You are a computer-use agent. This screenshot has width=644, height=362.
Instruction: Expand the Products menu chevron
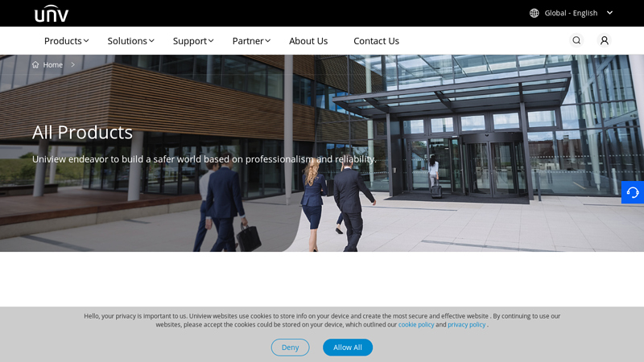point(86,41)
